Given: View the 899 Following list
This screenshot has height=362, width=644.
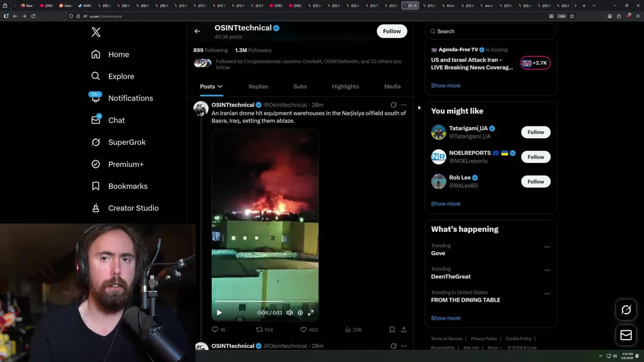Looking at the screenshot, I should 210,50.
